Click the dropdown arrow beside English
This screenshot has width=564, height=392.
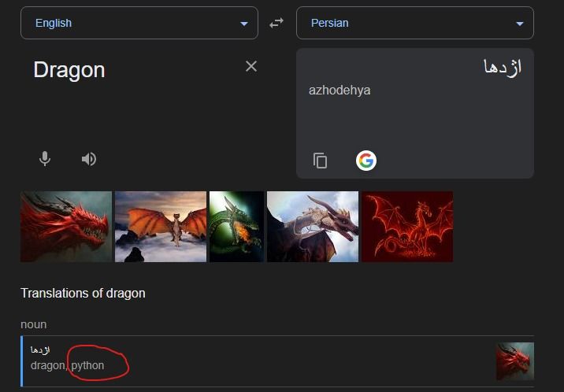click(243, 24)
